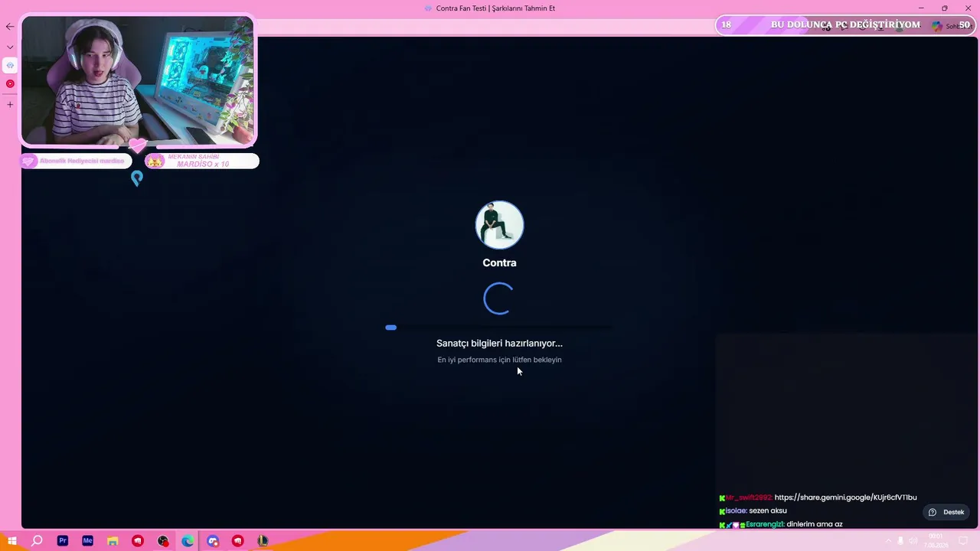This screenshot has height=551, width=980.
Task: Minimize the browser window
Action: [921, 8]
